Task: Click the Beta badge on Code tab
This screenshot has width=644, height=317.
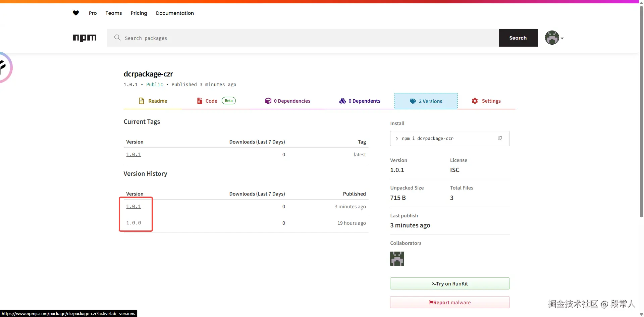Action: click(x=229, y=101)
